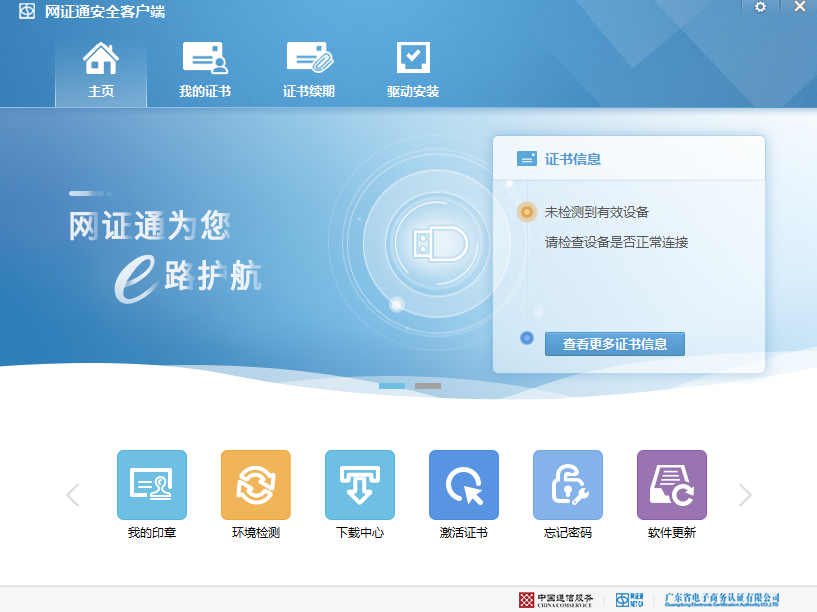Start 软件更新 software update
817x612 pixels.
pos(672,485)
